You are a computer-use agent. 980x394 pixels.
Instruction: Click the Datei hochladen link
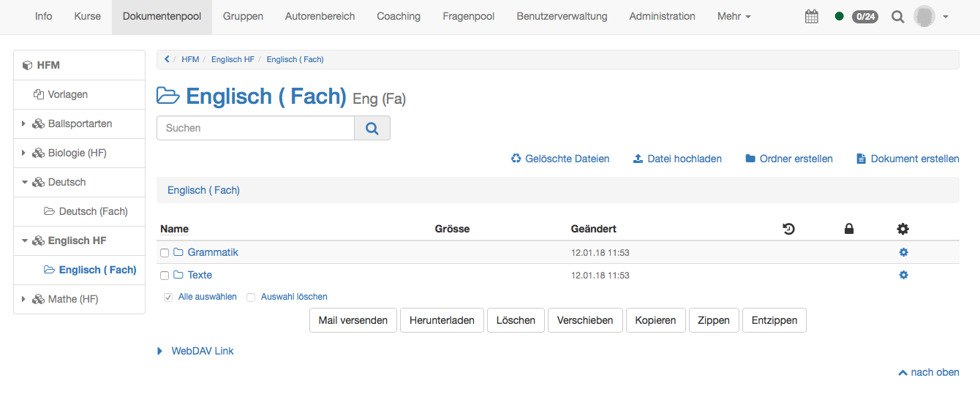(x=677, y=159)
